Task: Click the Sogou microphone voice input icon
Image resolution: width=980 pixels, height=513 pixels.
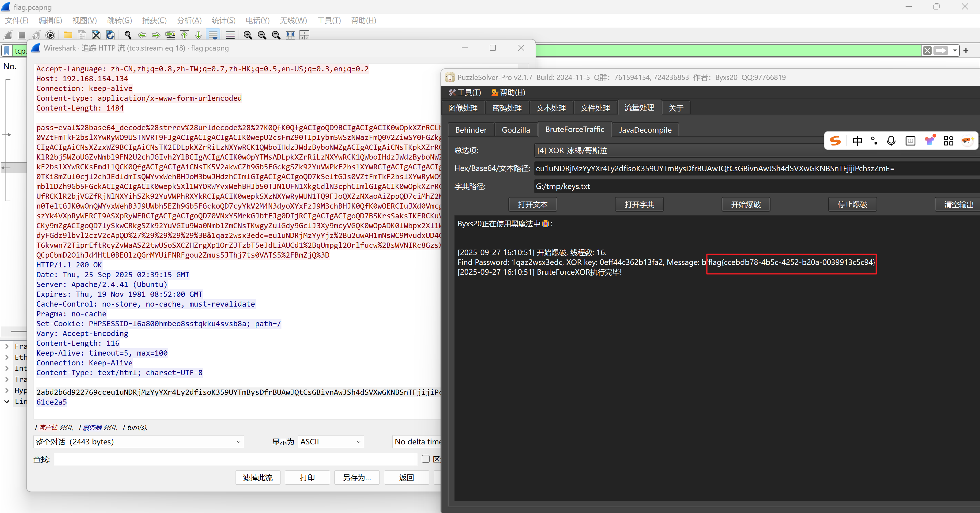Action: [891, 141]
